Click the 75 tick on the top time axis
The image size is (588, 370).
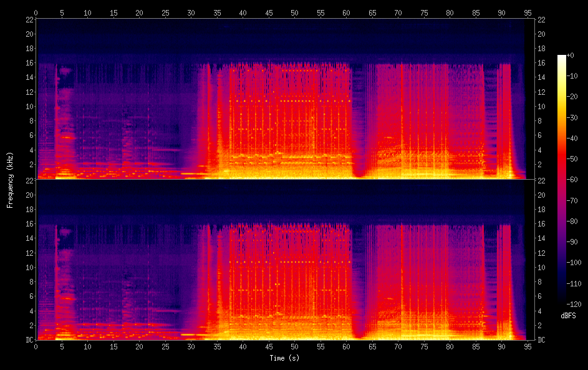[423, 12]
